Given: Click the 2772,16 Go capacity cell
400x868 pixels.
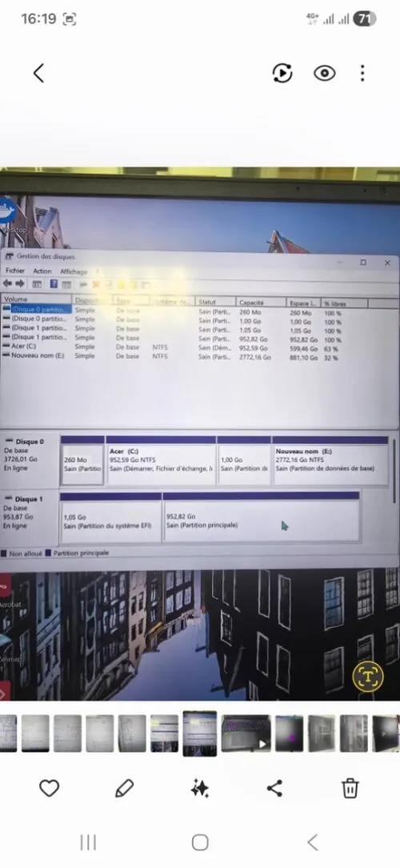Looking at the screenshot, I should point(255,357).
